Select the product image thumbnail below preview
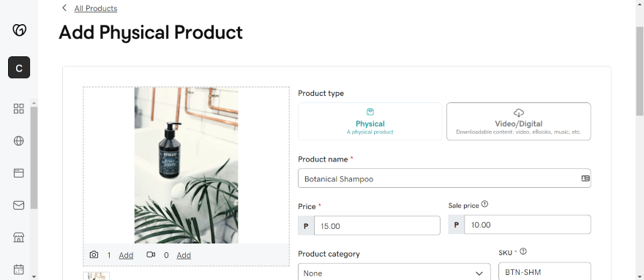644x280 pixels. point(97,276)
